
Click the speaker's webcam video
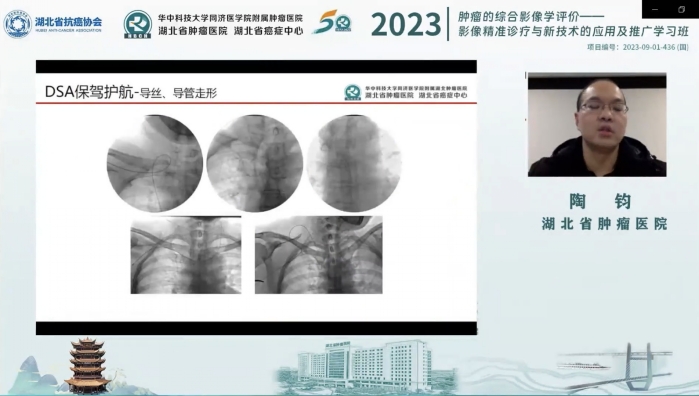click(x=597, y=125)
